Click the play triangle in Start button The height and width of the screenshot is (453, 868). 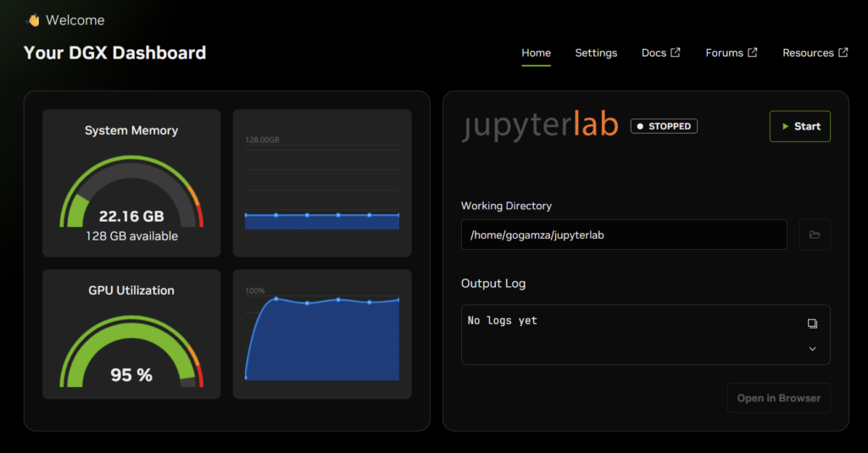[786, 126]
